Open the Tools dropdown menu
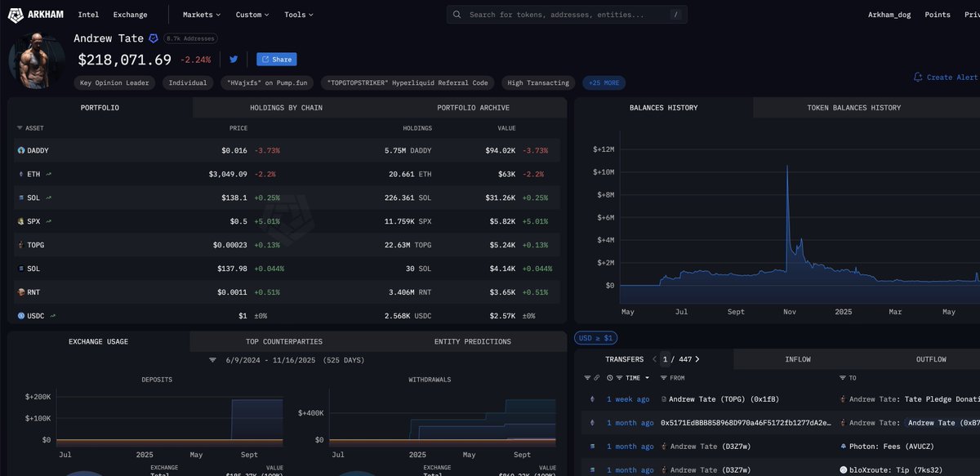 (x=298, y=15)
